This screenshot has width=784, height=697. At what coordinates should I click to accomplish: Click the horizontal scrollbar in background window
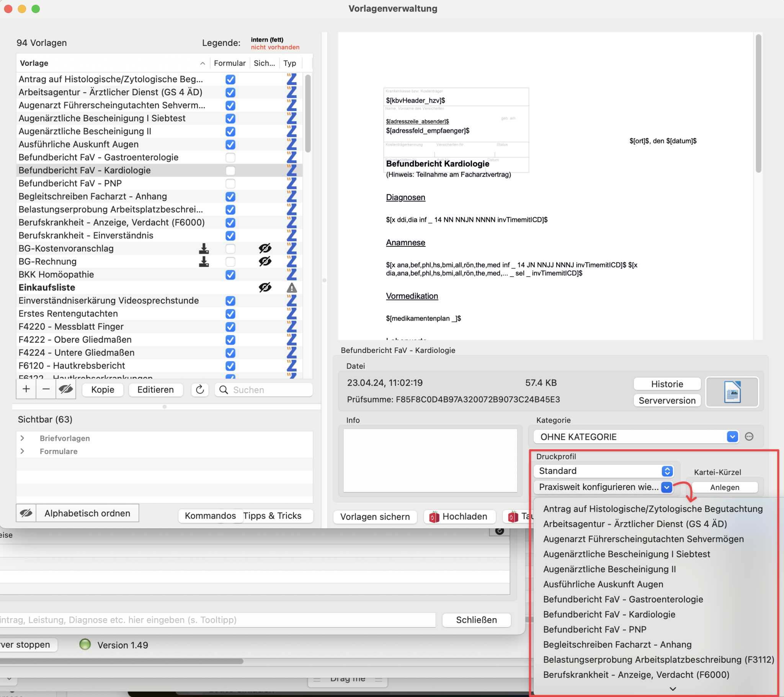122,661
